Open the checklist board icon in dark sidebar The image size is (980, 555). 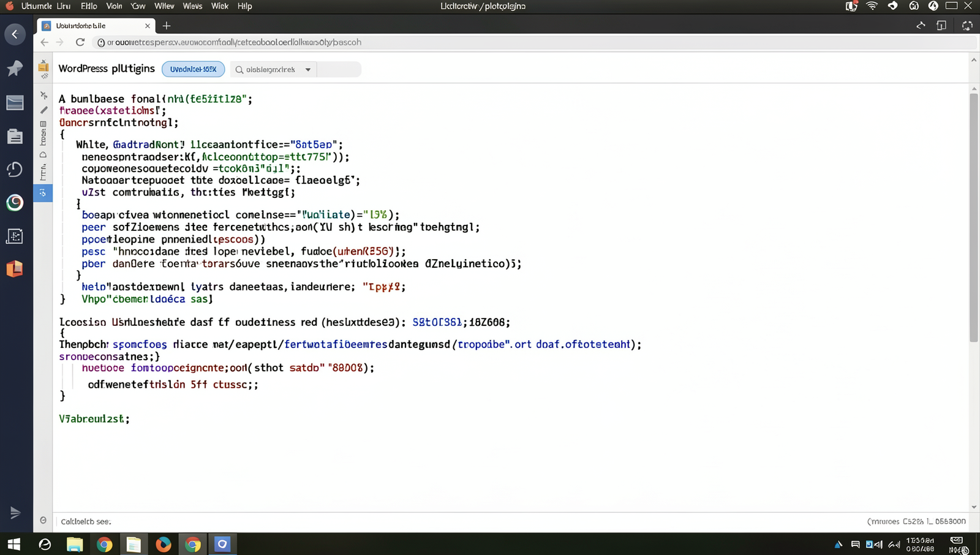pos(15,236)
